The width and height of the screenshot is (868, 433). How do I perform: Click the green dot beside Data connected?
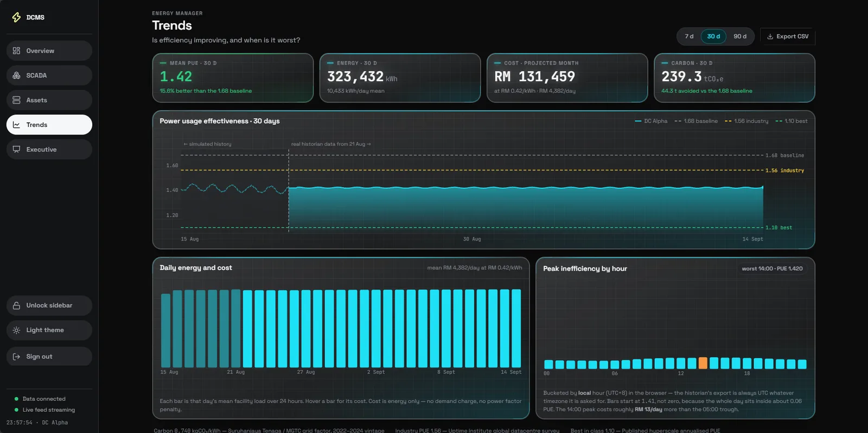[x=16, y=399]
